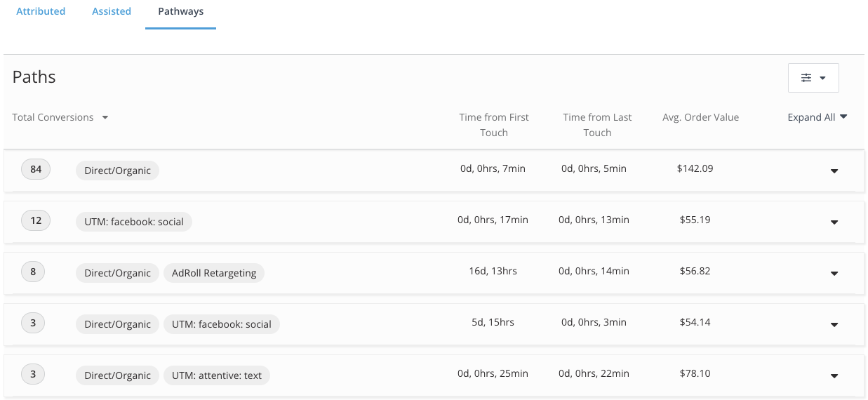868x400 pixels.
Task: Open the filter settings sliders button
Action: pos(813,78)
